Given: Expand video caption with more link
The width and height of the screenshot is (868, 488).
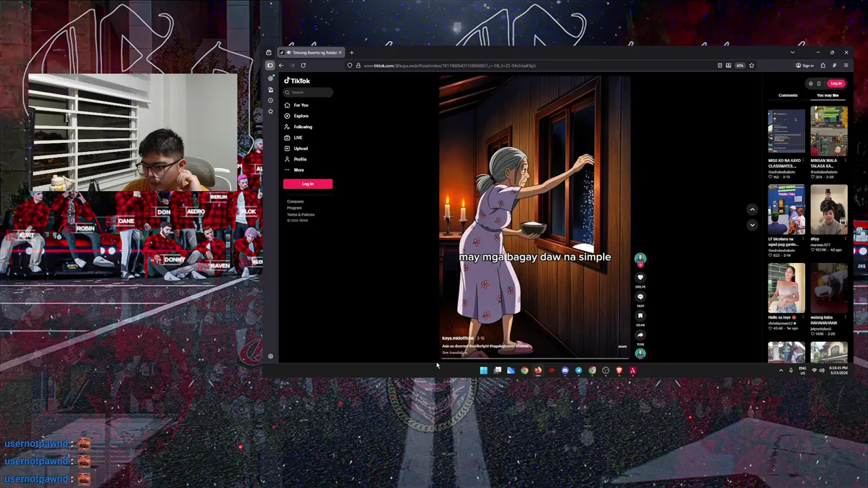Looking at the screenshot, I should 623,346.
